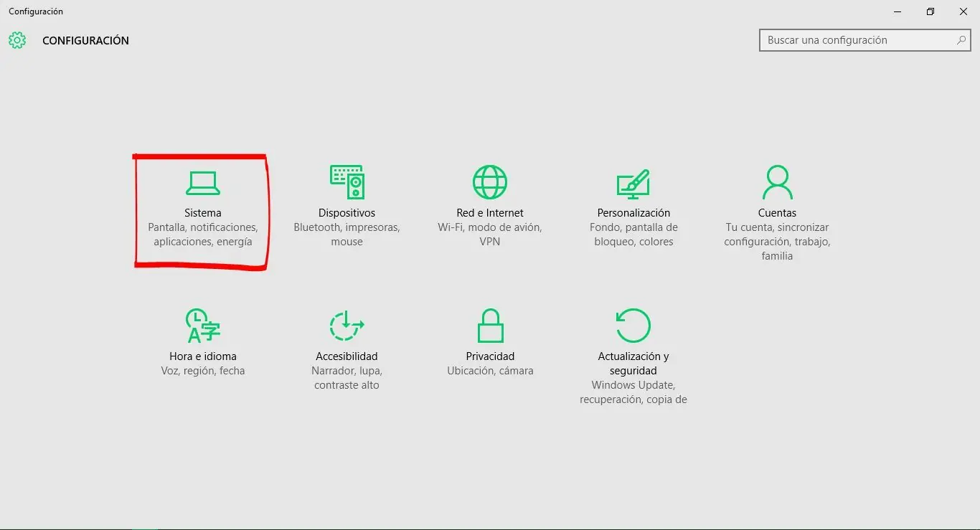Click the 'Actualización y seguridad' label
This screenshot has height=530, width=980.
pyautogui.click(x=633, y=364)
